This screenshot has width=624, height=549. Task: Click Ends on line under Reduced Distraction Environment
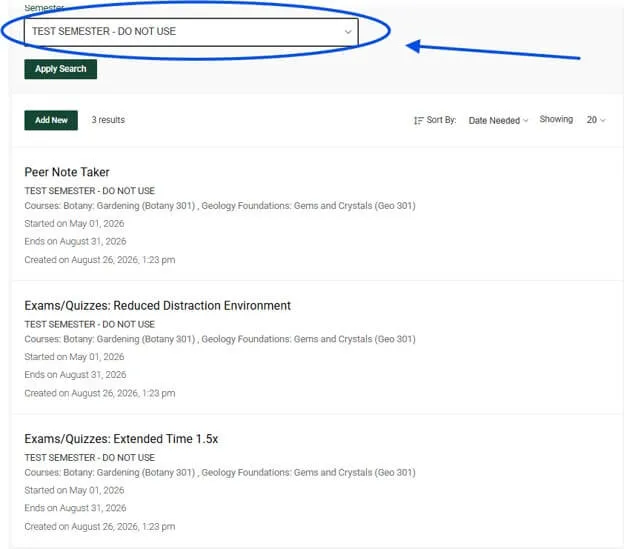(x=75, y=375)
